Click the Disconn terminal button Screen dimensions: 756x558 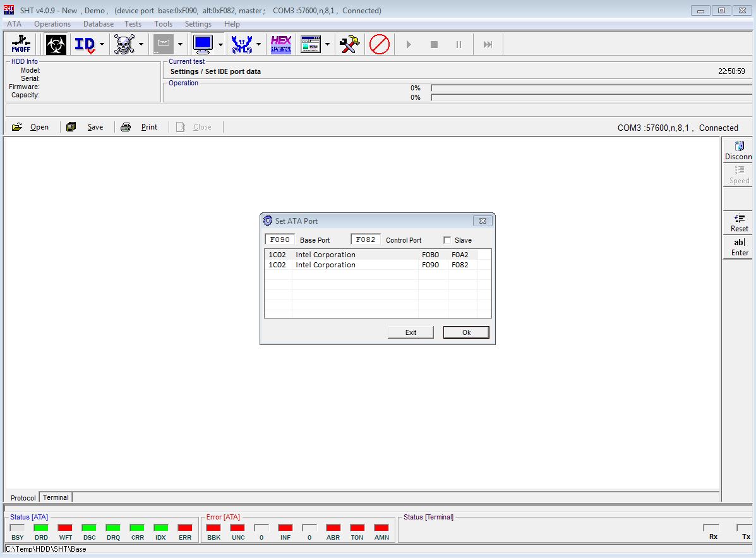[x=738, y=151]
